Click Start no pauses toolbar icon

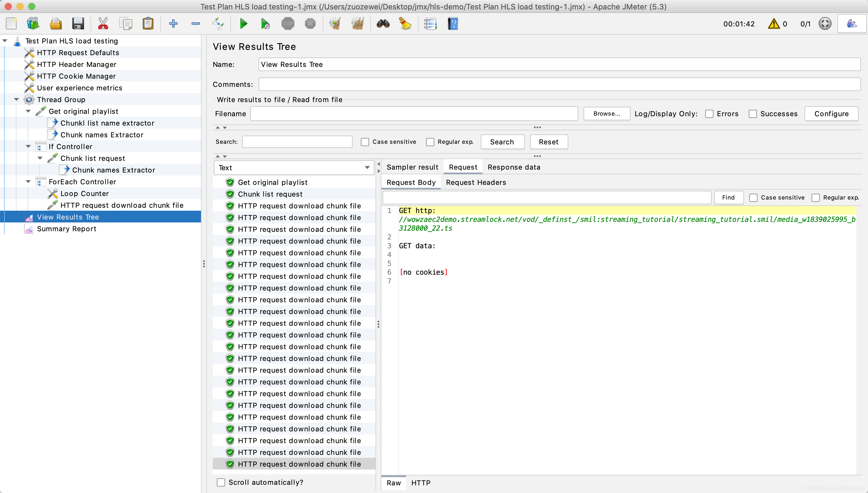pos(265,24)
